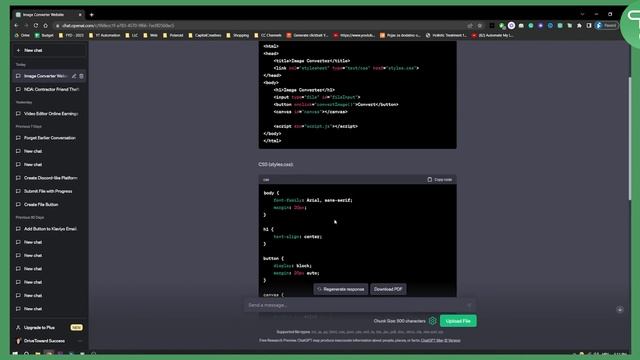Click the browser forward arrow
This screenshot has width=640, height=360.
(x=26, y=25)
